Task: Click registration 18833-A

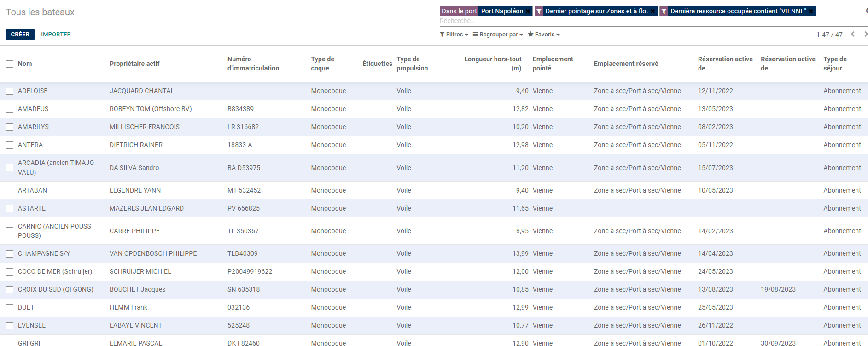Action: (240, 145)
